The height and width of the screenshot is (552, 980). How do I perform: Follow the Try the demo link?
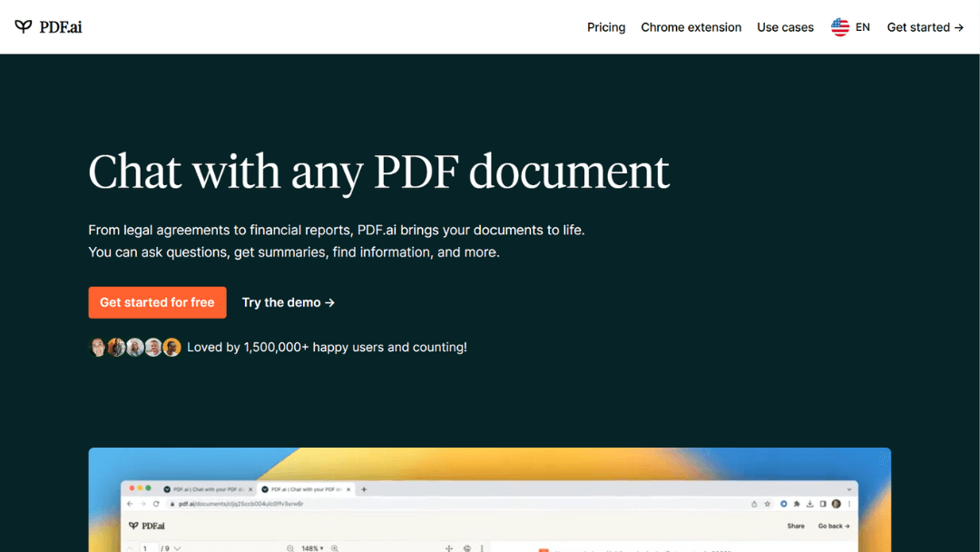pos(289,302)
